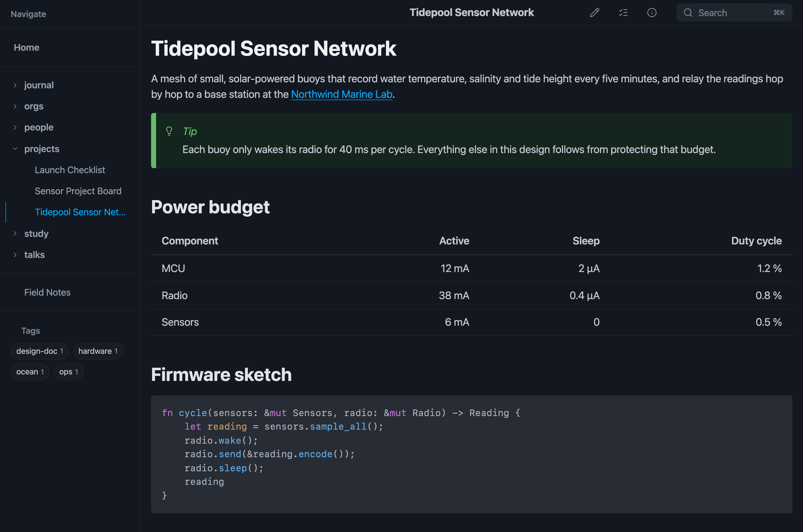This screenshot has width=803, height=532.
Task: Click the magnifier icon in search
Action: point(688,13)
